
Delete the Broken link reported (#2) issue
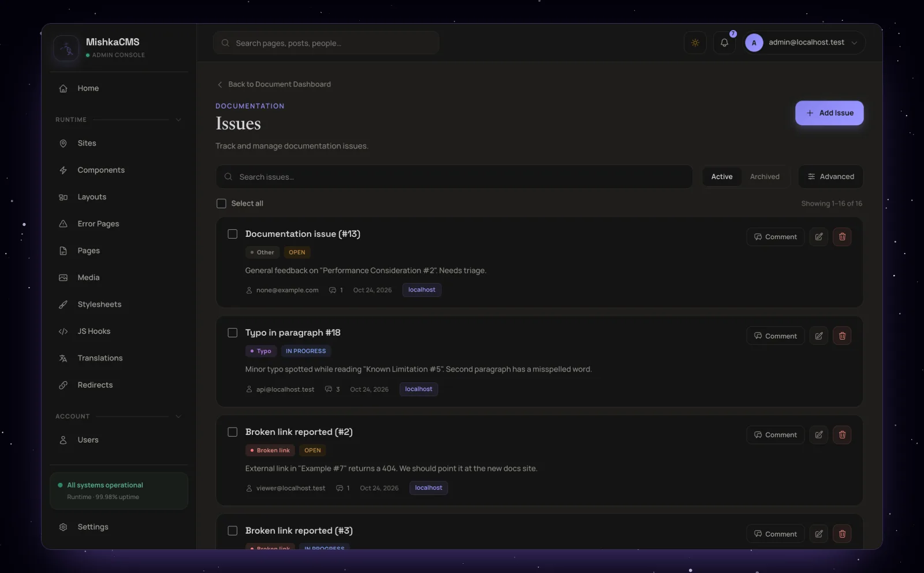(842, 435)
